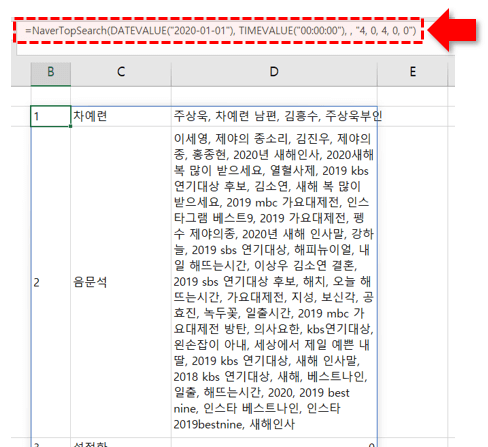Select cell containing rank 1
The image size is (488, 447).
coord(51,116)
